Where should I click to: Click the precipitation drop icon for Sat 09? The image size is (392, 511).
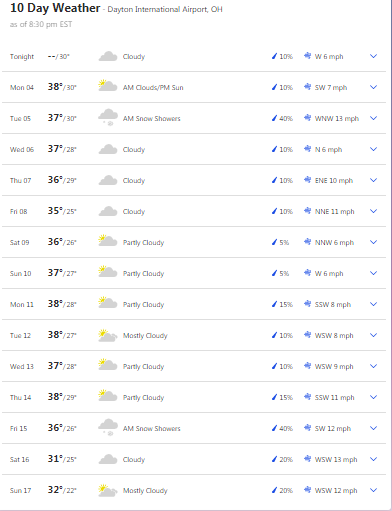pos(274,242)
